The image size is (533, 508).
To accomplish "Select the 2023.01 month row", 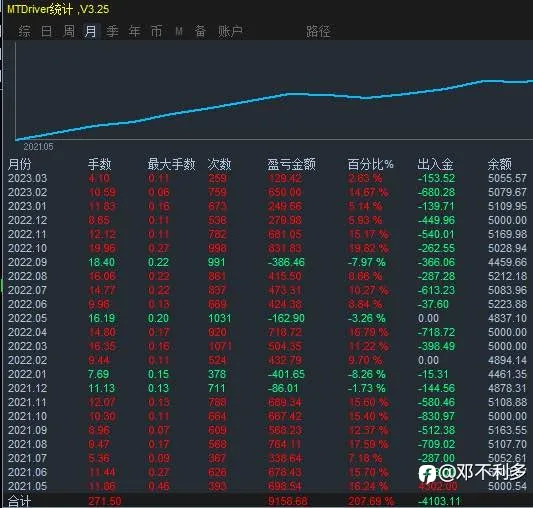I will coord(267,206).
